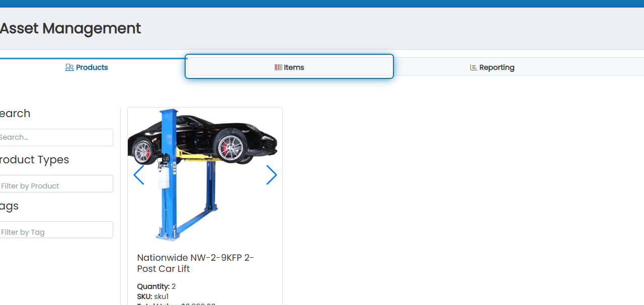Open Nationwide NW-2-9KFP 2-Post Car Lift title
Viewport: 644px width, 305px height.
pos(196,263)
